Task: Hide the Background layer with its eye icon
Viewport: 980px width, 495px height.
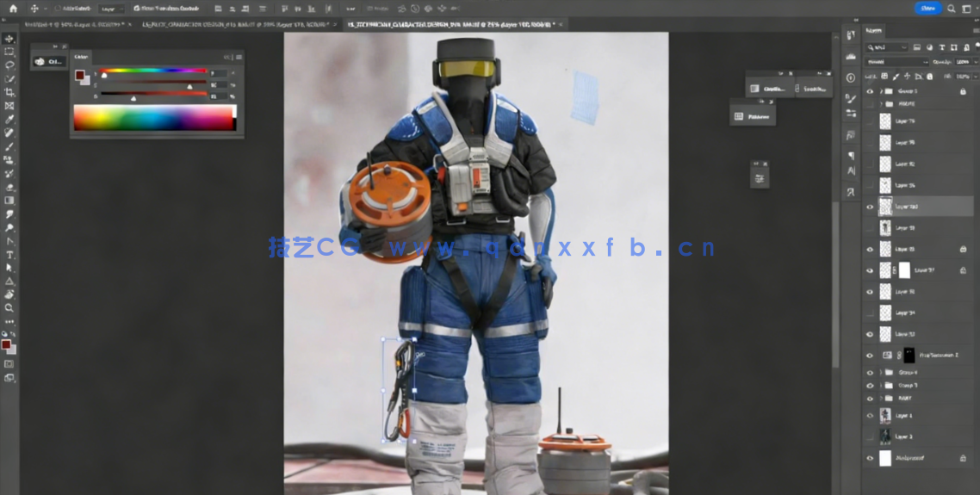Action: (870, 459)
